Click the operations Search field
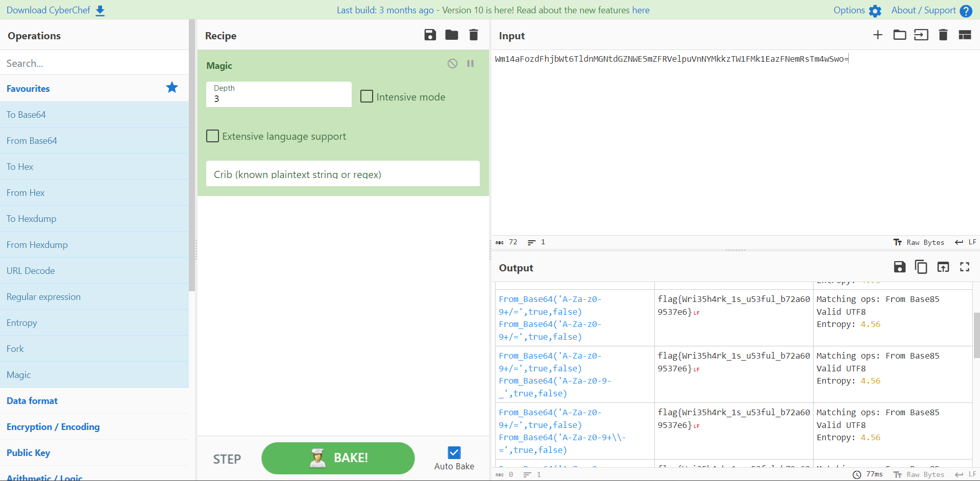This screenshot has height=481, width=980. click(x=94, y=63)
